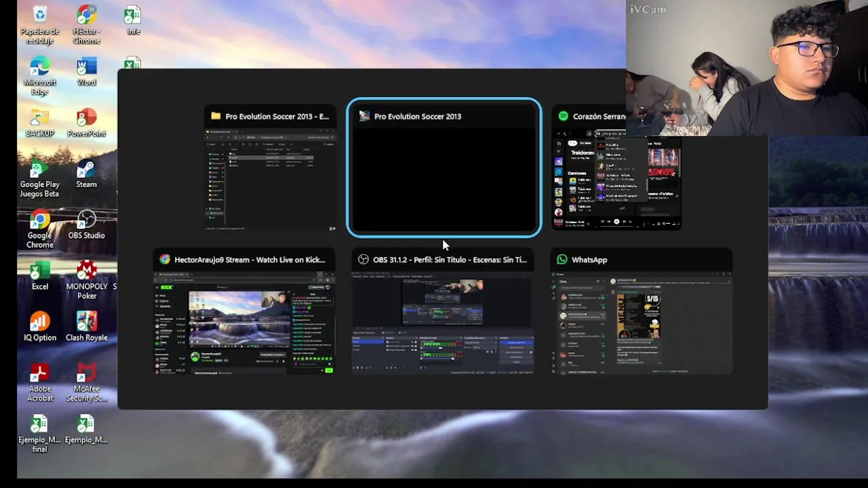
Task: Switch to the highlighted Pro Evolution Soccer 2013 game window
Action: pyautogui.click(x=444, y=168)
